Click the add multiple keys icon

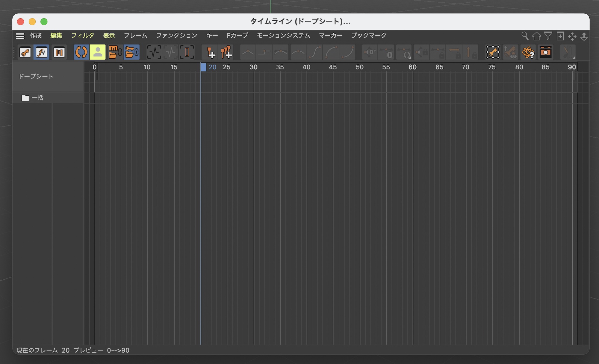[226, 52]
